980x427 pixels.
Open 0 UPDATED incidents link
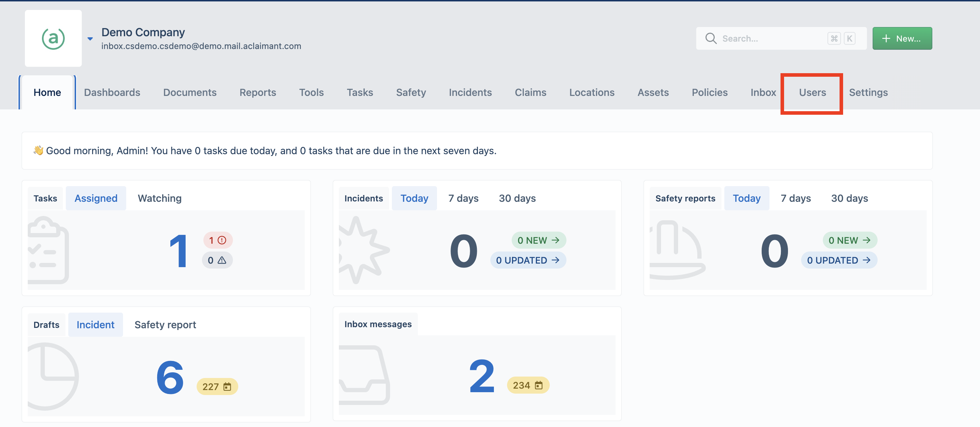pos(528,260)
